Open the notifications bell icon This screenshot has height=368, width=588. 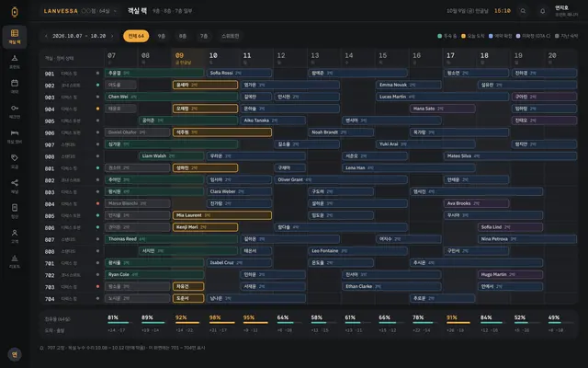coord(543,11)
